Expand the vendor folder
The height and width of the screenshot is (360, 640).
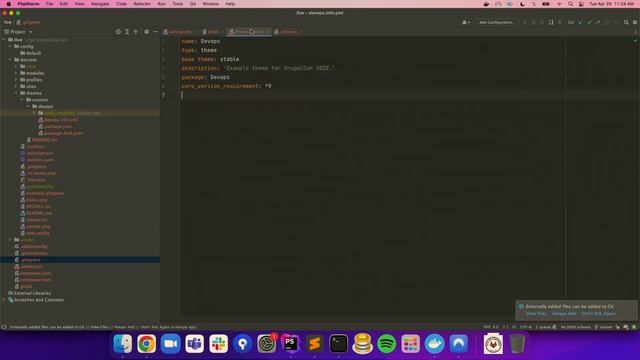pos(10,240)
